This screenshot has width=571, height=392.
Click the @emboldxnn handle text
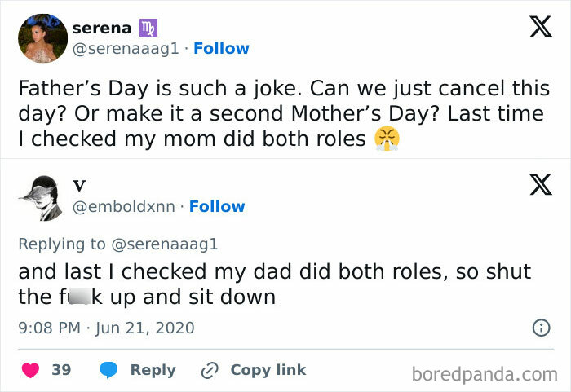pos(124,206)
